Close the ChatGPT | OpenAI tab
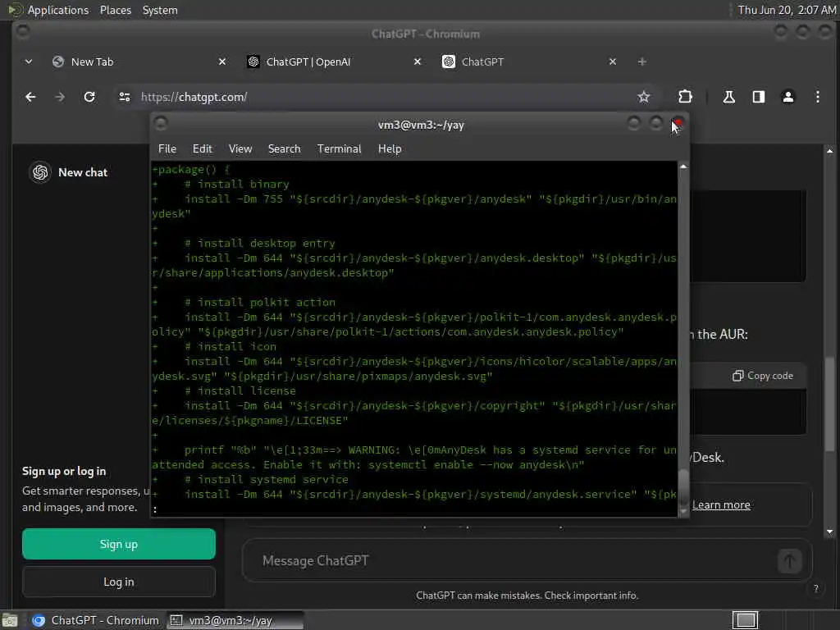This screenshot has height=630, width=840. point(418,62)
